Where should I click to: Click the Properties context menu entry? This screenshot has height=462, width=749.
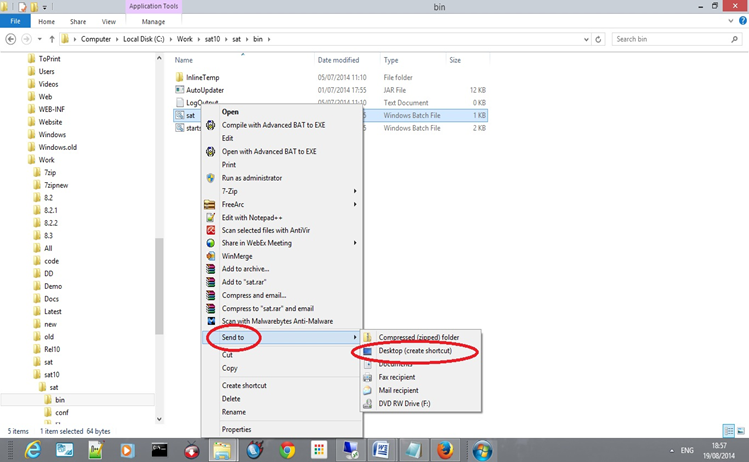tap(236, 429)
